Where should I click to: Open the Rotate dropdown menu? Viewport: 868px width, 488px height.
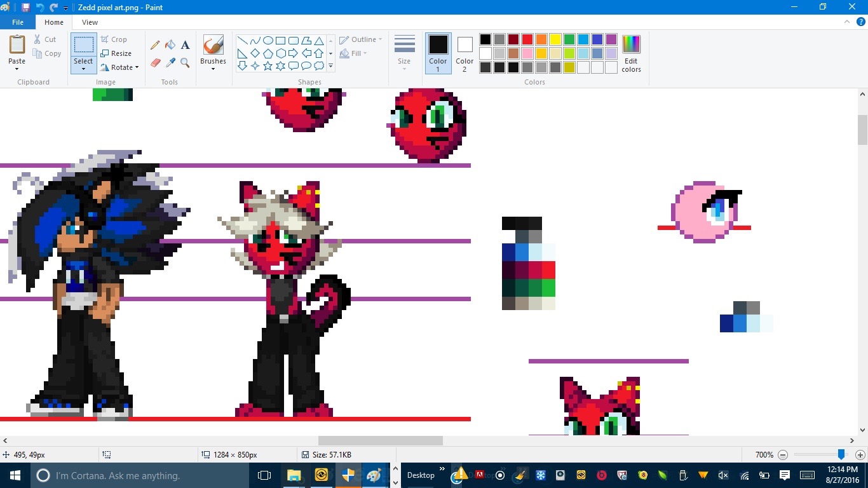pos(120,67)
